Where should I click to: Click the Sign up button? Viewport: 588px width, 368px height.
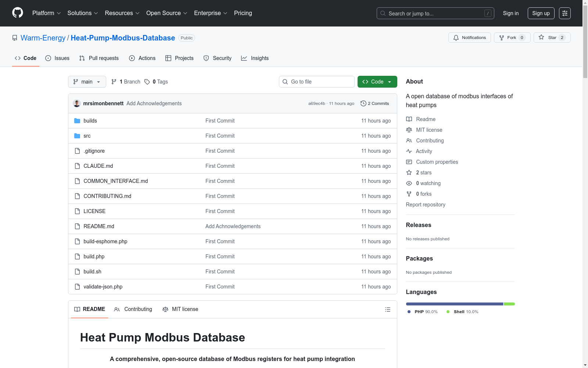coord(541,13)
